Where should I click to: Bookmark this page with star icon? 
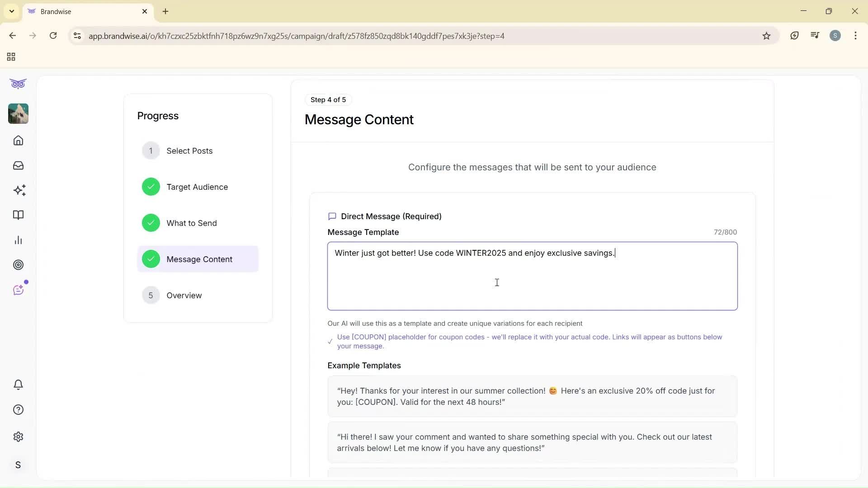point(766,36)
